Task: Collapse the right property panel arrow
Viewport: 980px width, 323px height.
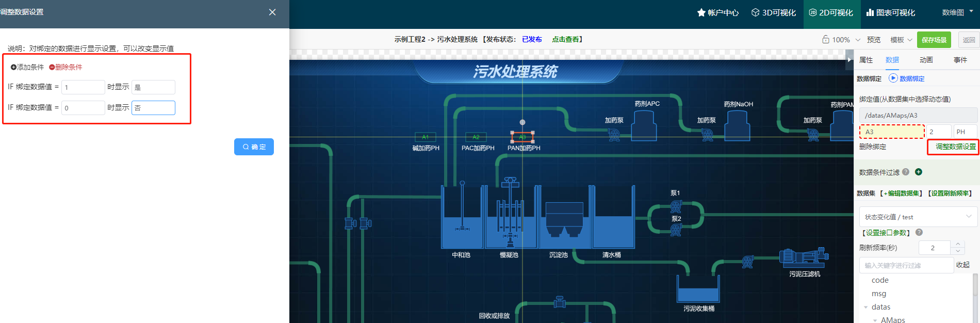Action: pyautogui.click(x=849, y=60)
